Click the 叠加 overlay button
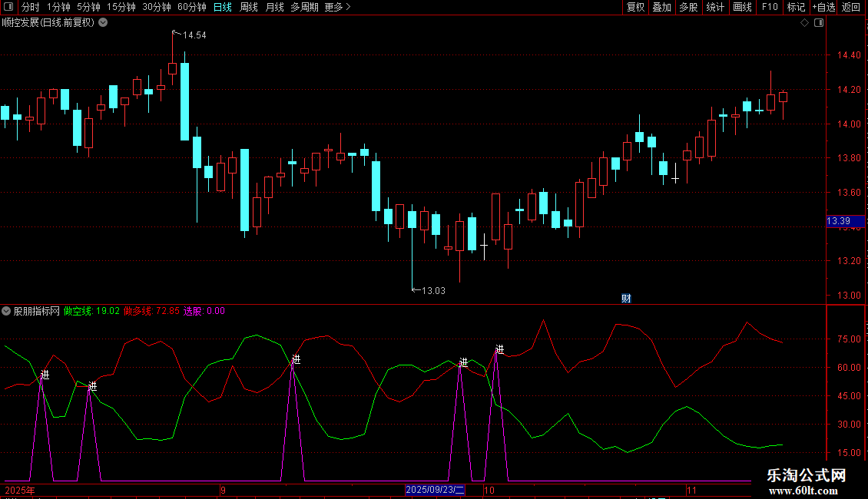868x499 pixels. (x=661, y=7)
